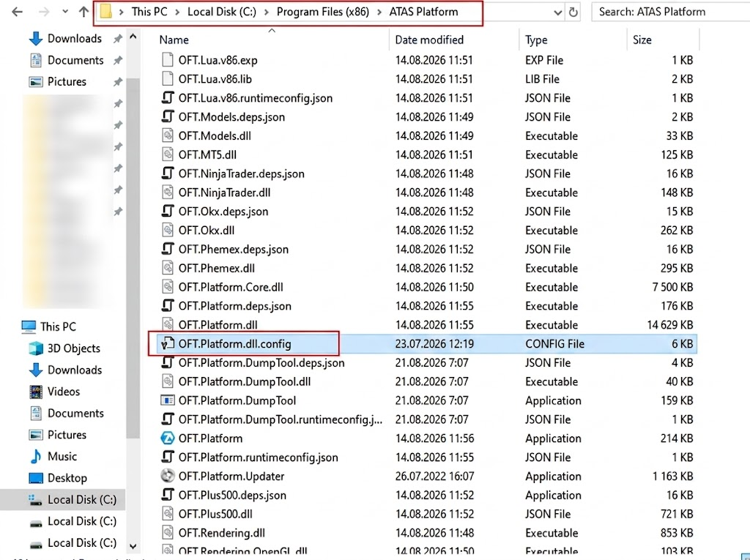Select OFT.Lua.v86.runtimeconfig.json file icon

pos(168,97)
